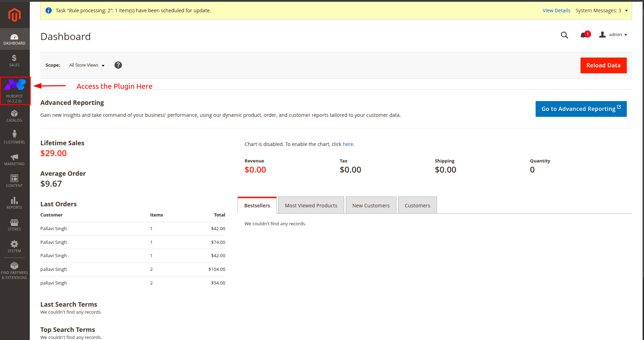Image resolution: width=644 pixels, height=340 pixels.
Task: Expand System Messages dropdown
Action: click(x=602, y=11)
